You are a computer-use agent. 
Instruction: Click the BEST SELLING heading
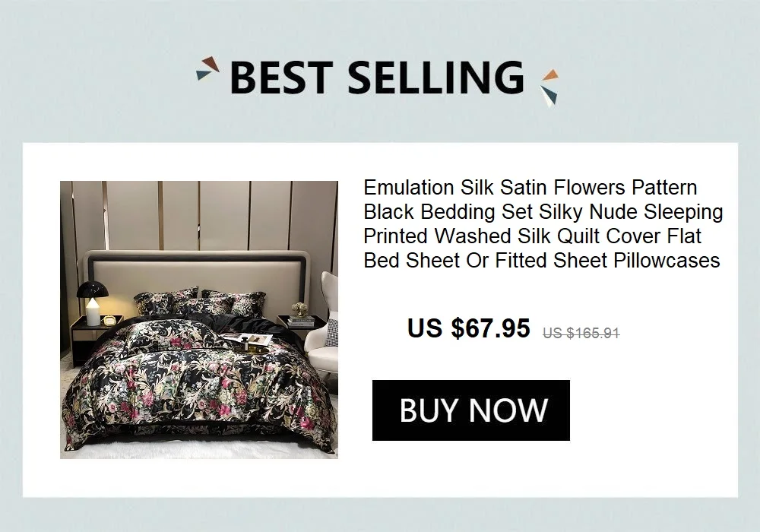pyautogui.click(x=377, y=78)
